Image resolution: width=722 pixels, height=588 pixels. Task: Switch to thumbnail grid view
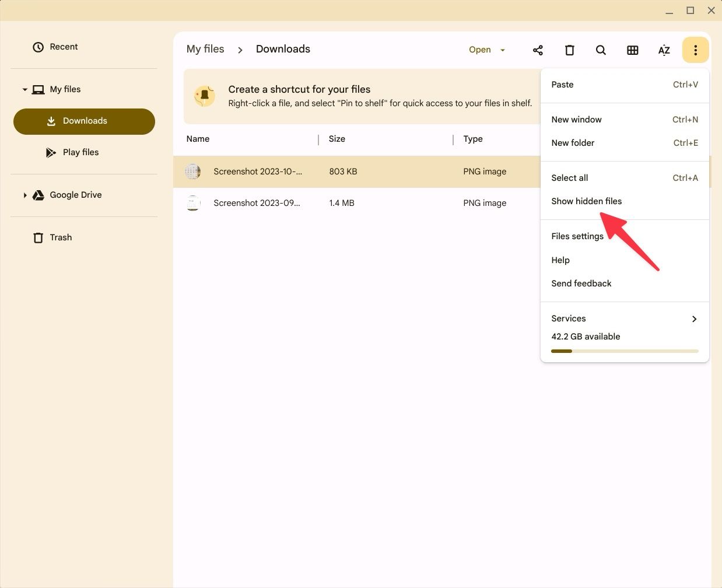tap(632, 50)
